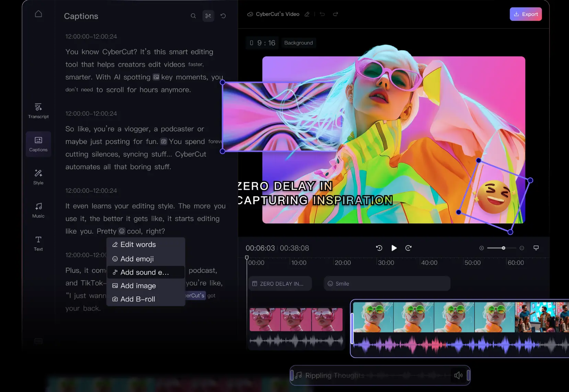Click the scissors icon in the Captions panel
Image resolution: width=569 pixels, height=392 pixels.
208,16
